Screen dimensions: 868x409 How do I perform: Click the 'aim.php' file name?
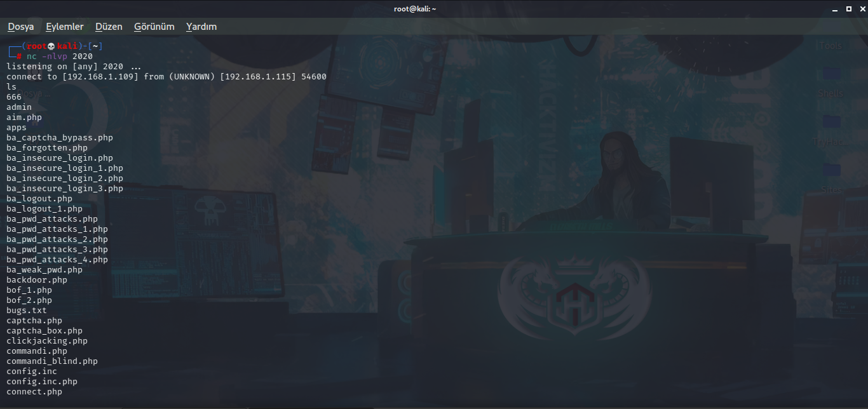coord(24,117)
